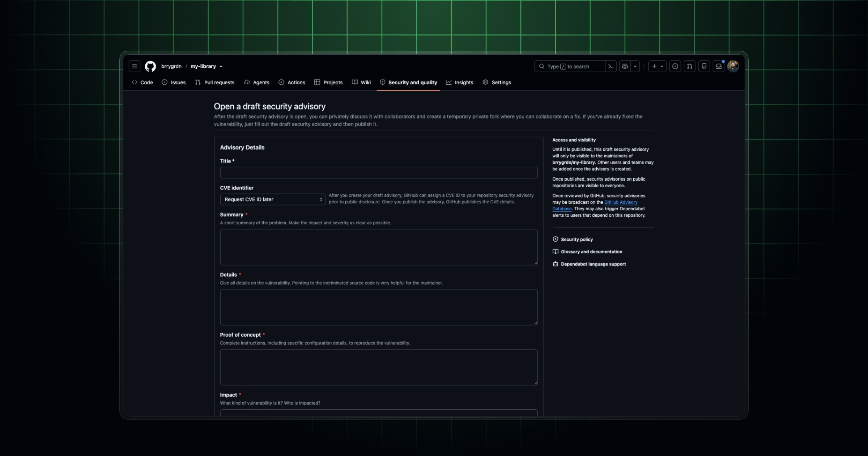The height and width of the screenshot is (456, 868).
Task: Click the Advisory Details heading text
Action: 242,147
